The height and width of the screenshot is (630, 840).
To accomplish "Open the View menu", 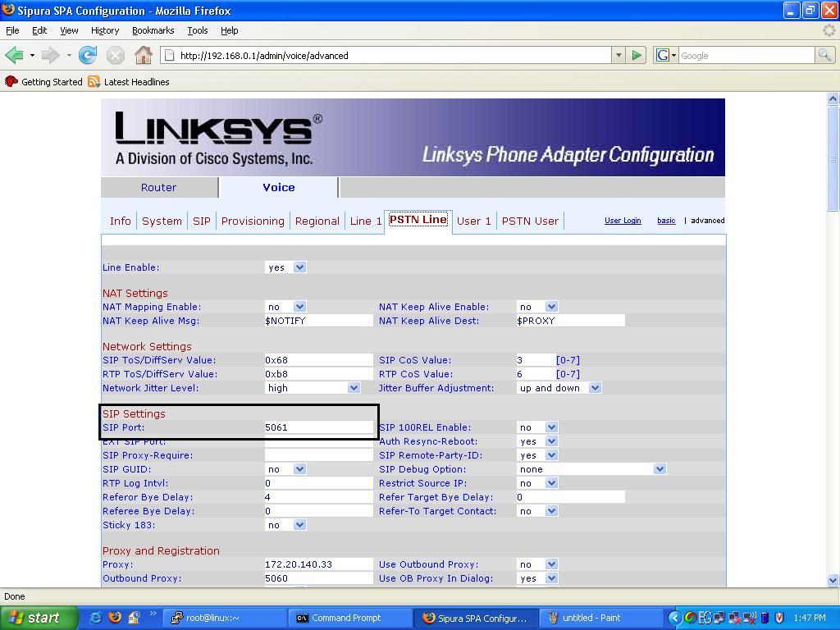I will click(69, 30).
